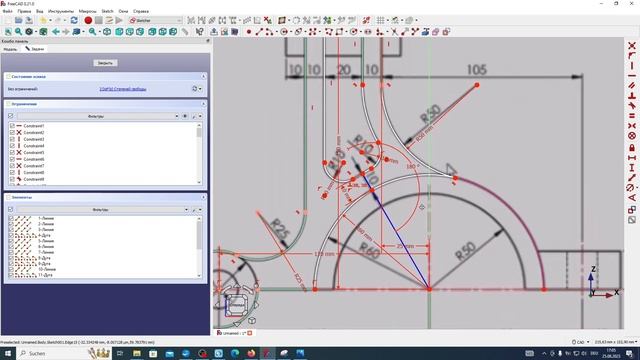
Task: Apply the perpendicular constraint from right toolbar
Action: [x=632, y=96]
